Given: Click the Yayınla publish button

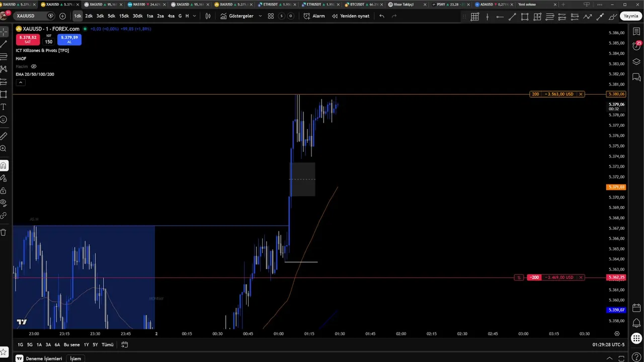Looking at the screenshot, I should (x=631, y=16).
